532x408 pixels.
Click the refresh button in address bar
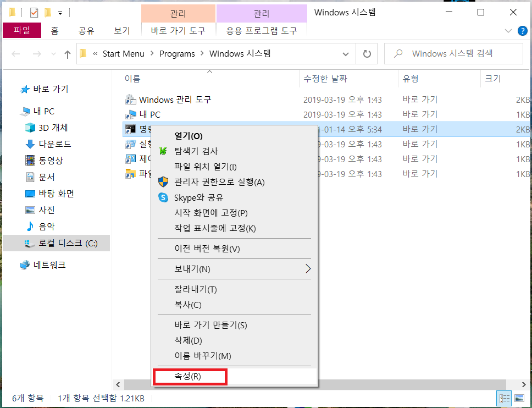click(367, 54)
